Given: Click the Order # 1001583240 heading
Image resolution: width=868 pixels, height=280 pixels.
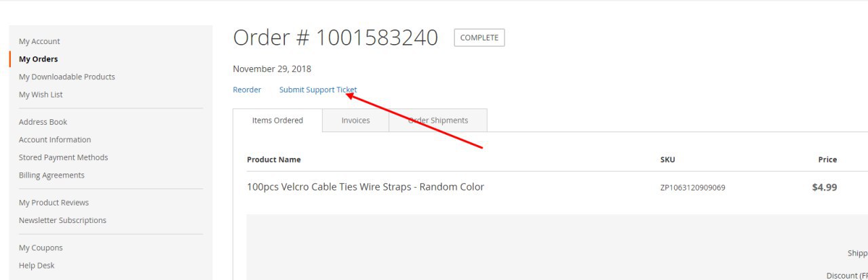Looking at the screenshot, I should (336, 38).
